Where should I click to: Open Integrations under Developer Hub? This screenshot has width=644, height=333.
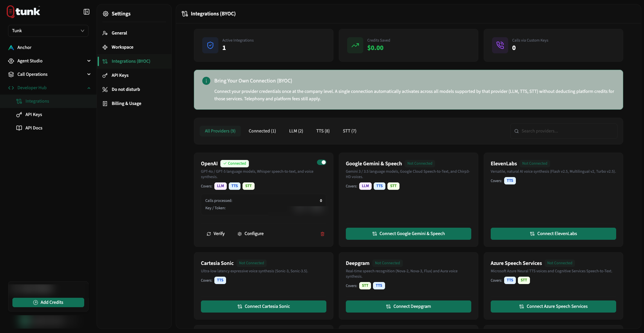tap(48, 101)
